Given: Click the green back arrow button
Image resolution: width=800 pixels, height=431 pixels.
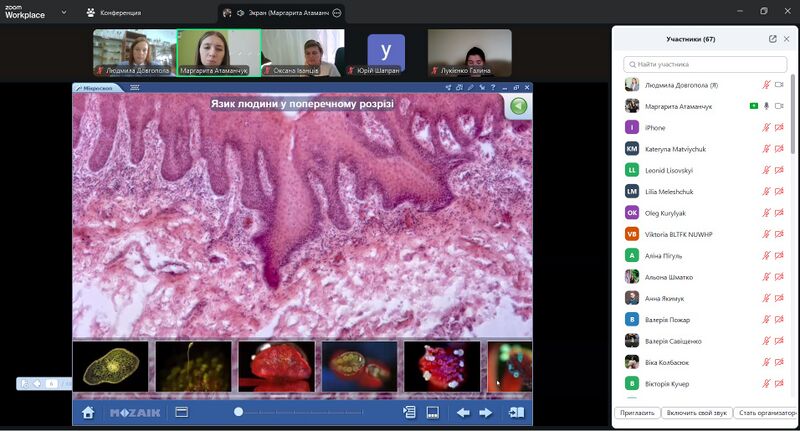Looking at the screenshot, I should click(x=518, y=106).
